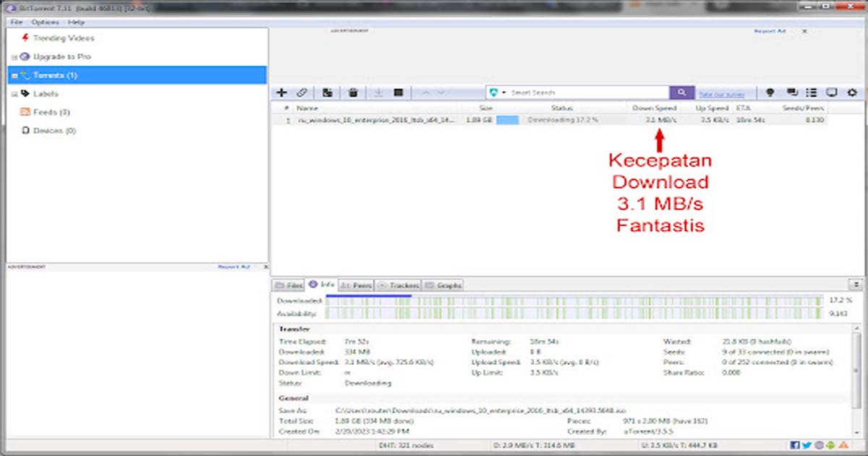The width and height of the screenshot is (868, 456).
Task: Open the Options menu
Action: 45,22
